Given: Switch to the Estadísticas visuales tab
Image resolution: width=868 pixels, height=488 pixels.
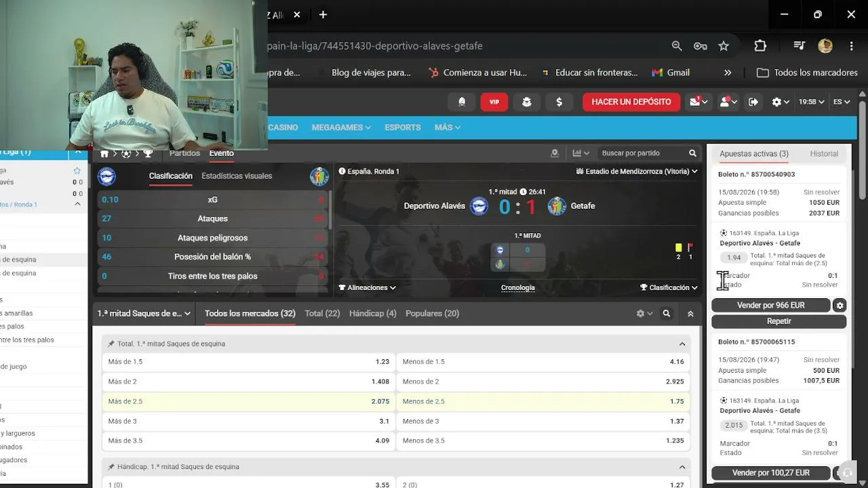Looking at the screenshot, I should coord(237,176).
